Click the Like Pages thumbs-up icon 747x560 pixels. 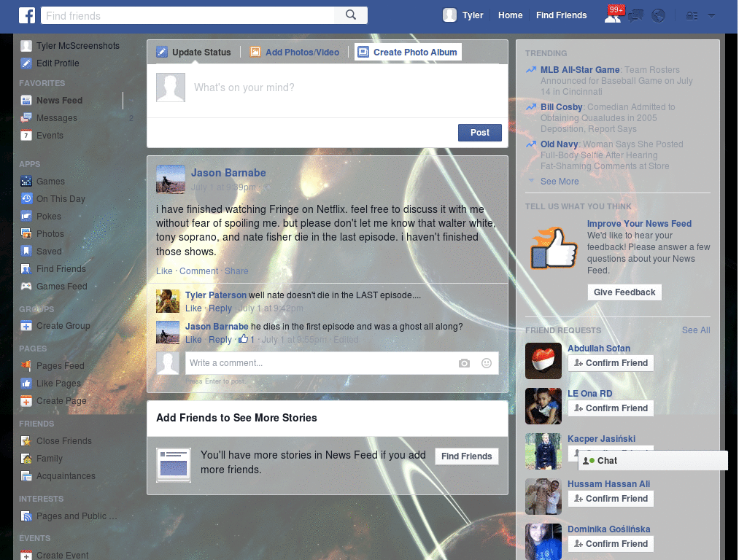[26, 384]
